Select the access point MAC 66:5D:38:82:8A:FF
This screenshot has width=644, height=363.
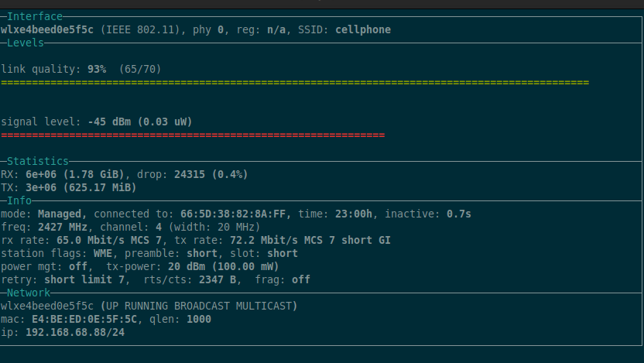click(x=233, y=214)
